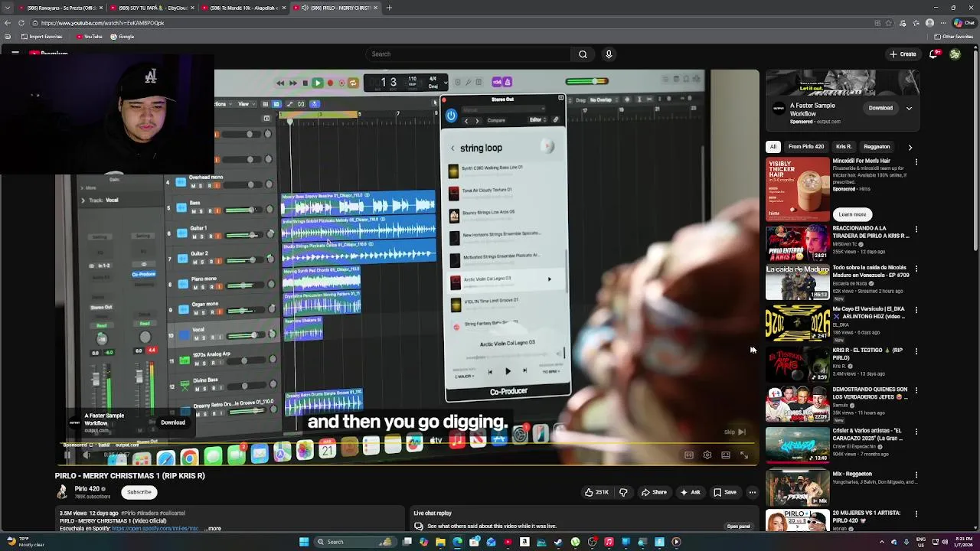Open the Pirlo 420 channel avatar

point(63,492)
